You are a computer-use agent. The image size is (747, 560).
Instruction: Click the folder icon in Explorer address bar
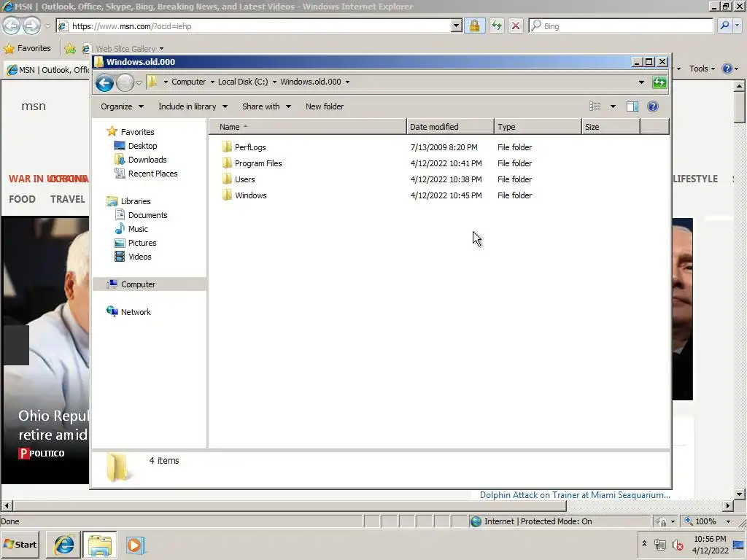[x=152, y=82]
